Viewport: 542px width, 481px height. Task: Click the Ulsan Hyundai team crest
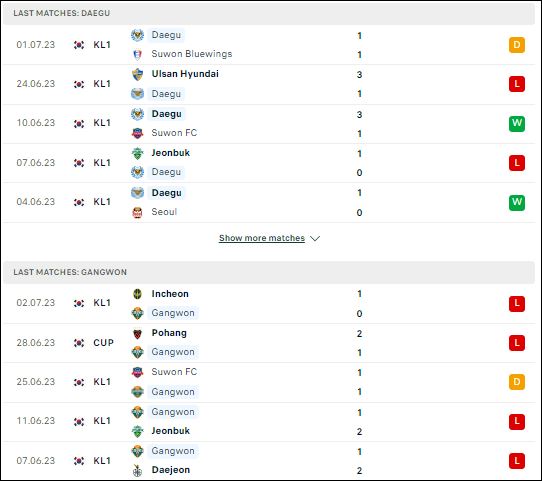[137, 74]
